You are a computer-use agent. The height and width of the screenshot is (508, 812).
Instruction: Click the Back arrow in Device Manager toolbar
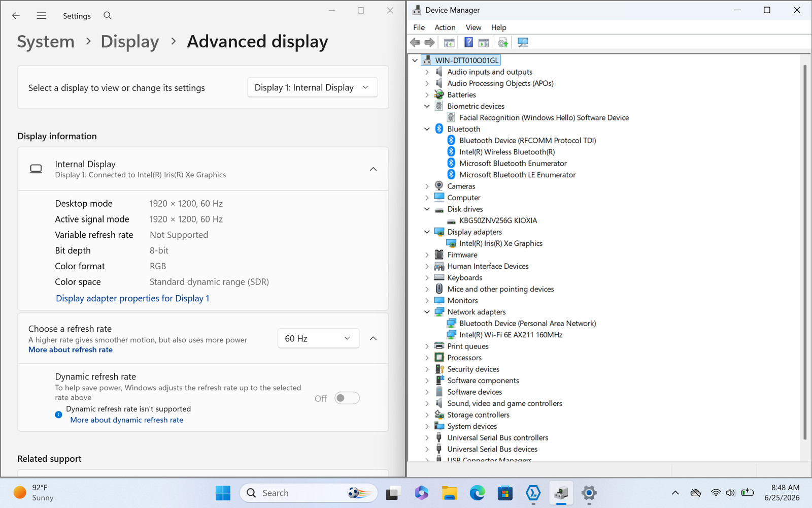point(415,43)
